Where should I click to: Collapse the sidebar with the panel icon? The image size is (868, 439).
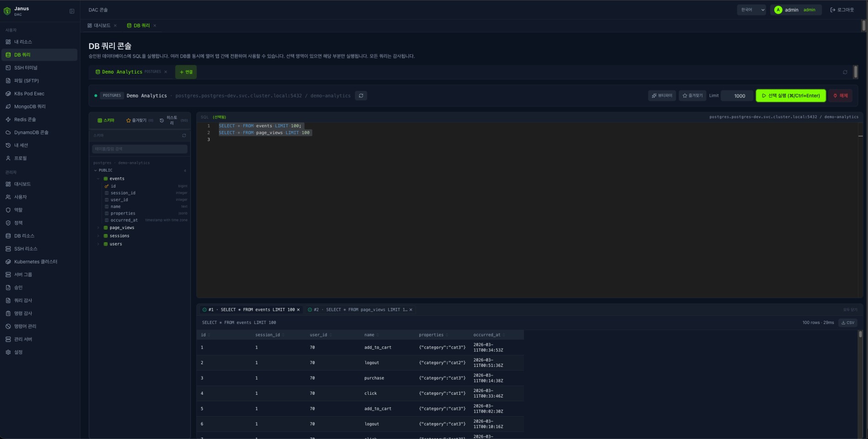coord(72,11)
